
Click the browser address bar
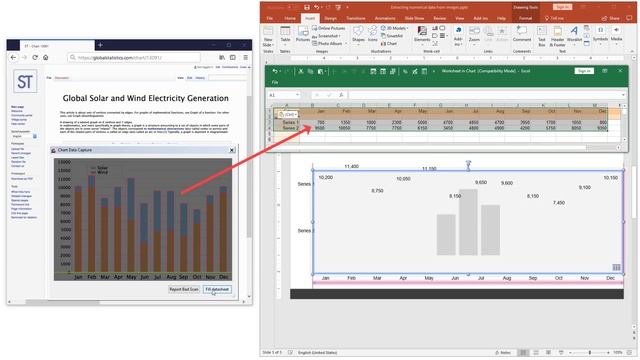[x=134, y=58]
